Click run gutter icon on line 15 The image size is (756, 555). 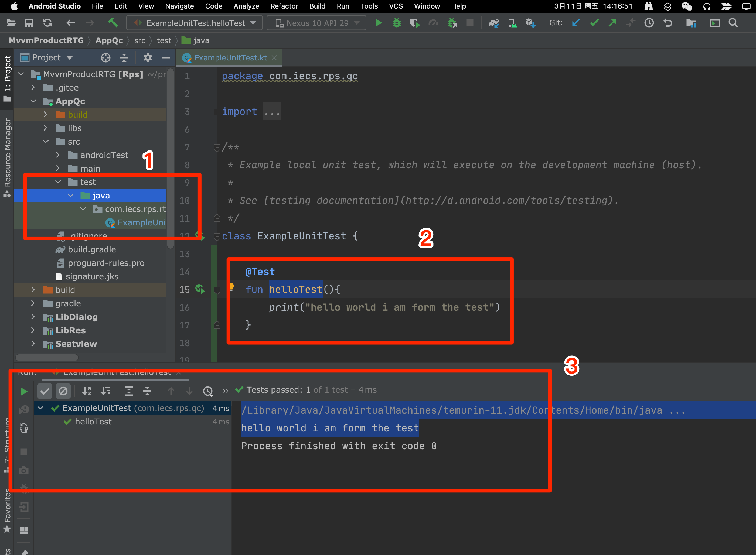[x=200, y=289]
